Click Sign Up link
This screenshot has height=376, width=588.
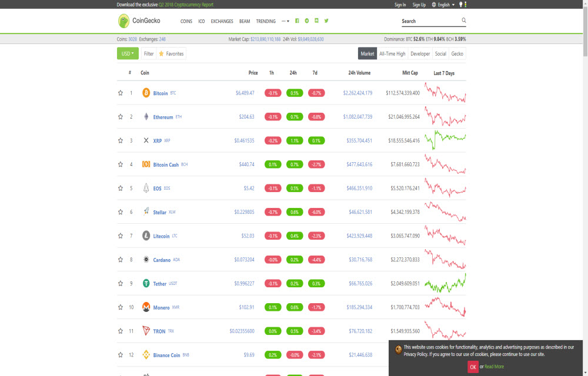pos(419,5)
